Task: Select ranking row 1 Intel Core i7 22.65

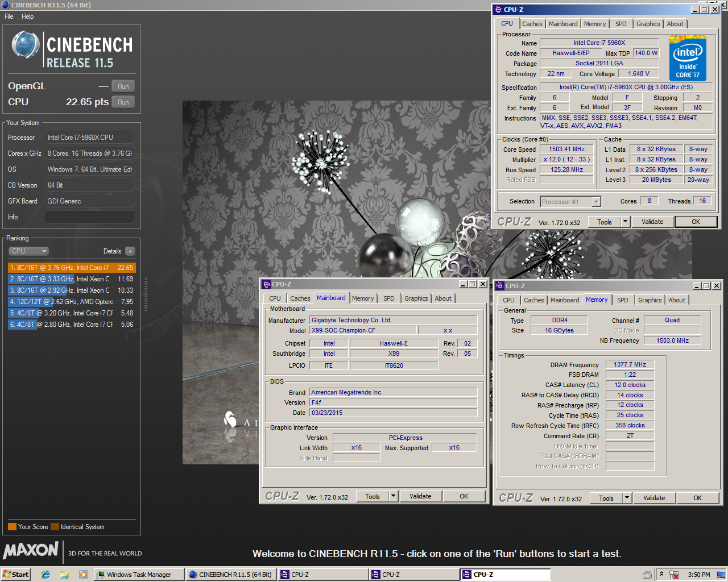Action: [x=72, y=268]
